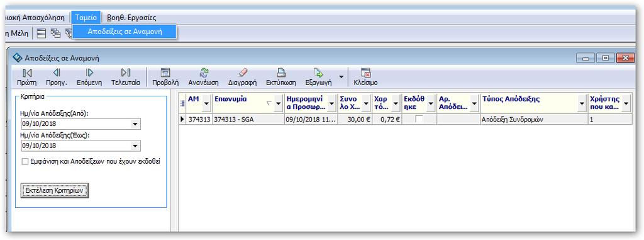644x240 pixels.
Task: Select the ΑΜ cell 374313
Action: pos(199,120)
